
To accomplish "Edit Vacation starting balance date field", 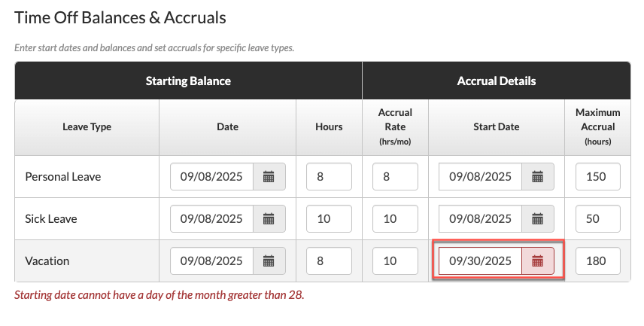I will [212, 261].
